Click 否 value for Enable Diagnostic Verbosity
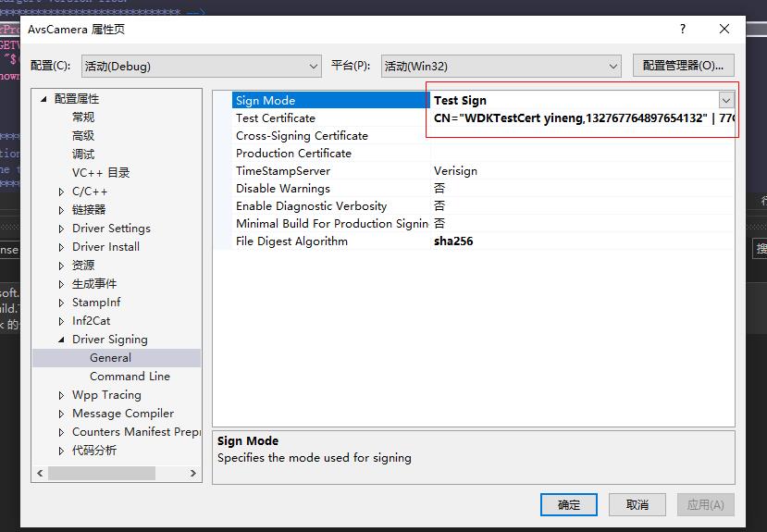This screenshot has width=767, height=532. tap(583, 205)
